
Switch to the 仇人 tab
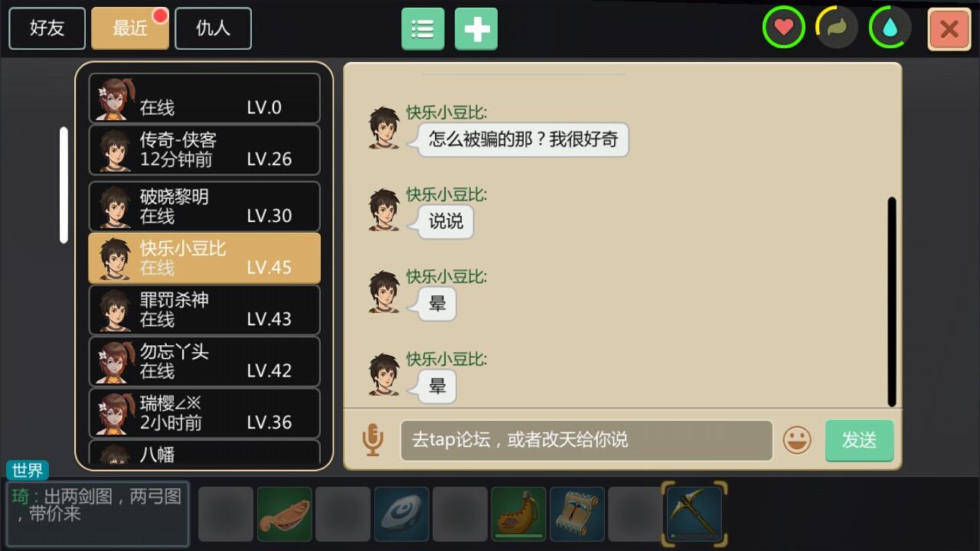(213, 28)
